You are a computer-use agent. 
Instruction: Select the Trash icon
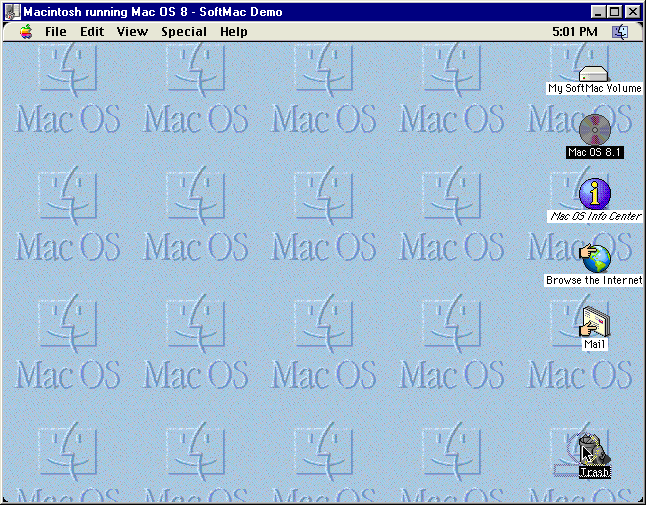click(x=595, y=450)
